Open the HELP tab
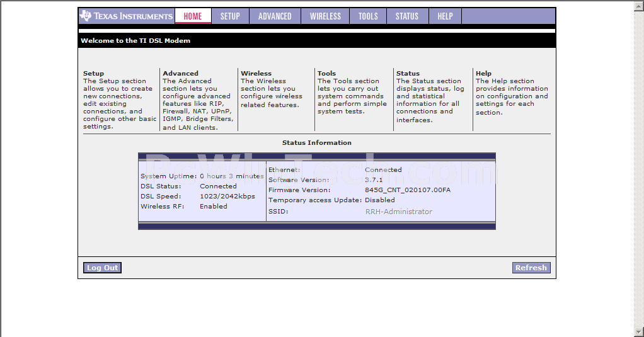The width and height of the screenshot is (644, 337). pos(446,16)
